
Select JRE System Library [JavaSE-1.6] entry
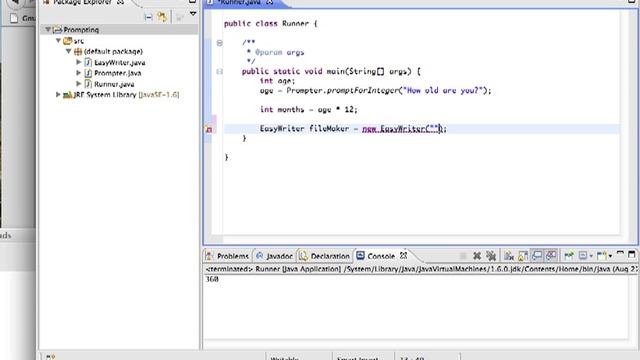[126, 95]
